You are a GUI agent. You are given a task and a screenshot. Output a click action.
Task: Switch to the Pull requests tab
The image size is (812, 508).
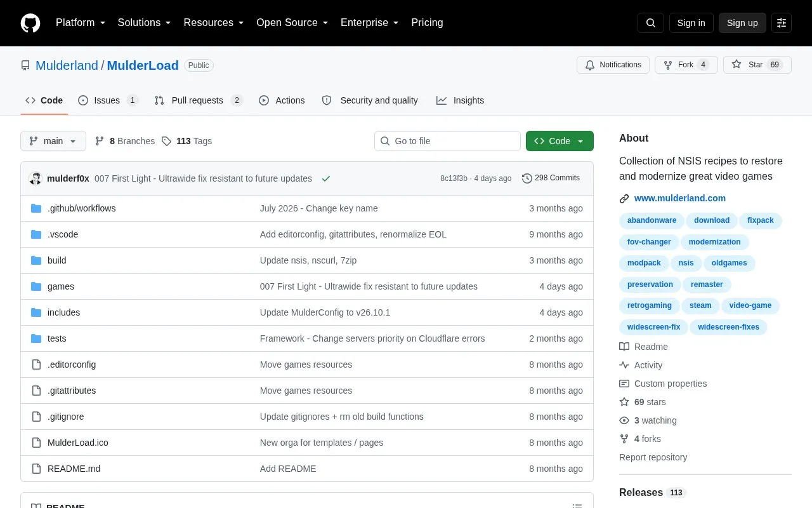tap(199, 100)
